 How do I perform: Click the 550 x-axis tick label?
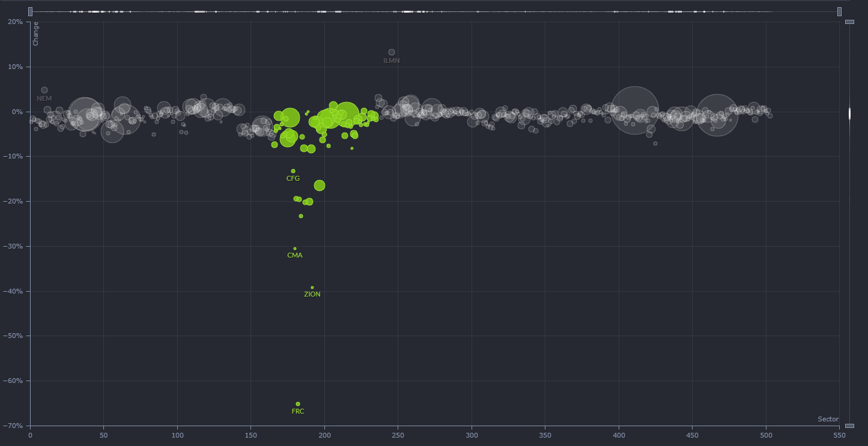[x=839, y=434]
